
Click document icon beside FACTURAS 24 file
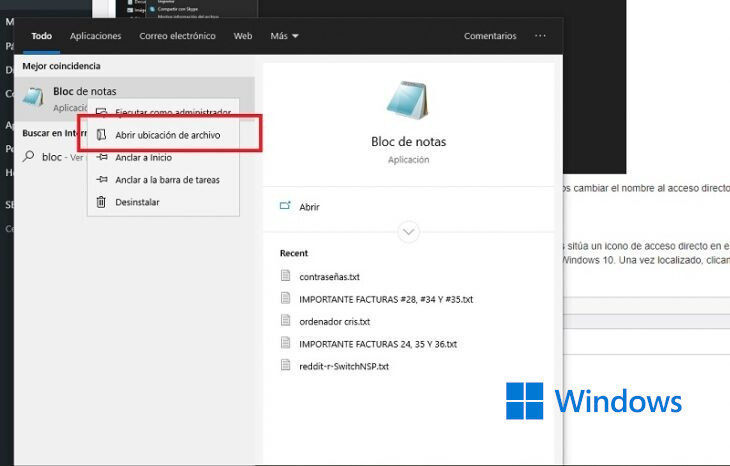(x=285, y=342)
